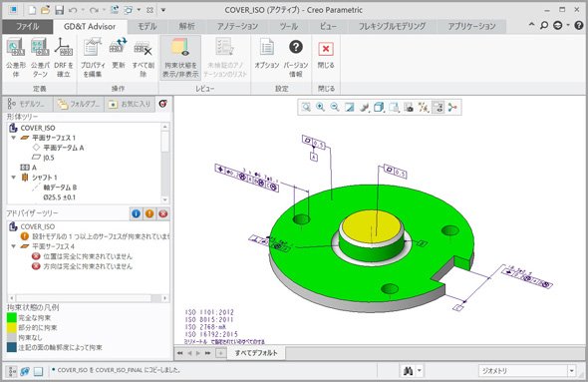Toggle orange warning message filter in advisor tree
The width and height of the screenshot is (588, 382).
[x=149, y=213]
